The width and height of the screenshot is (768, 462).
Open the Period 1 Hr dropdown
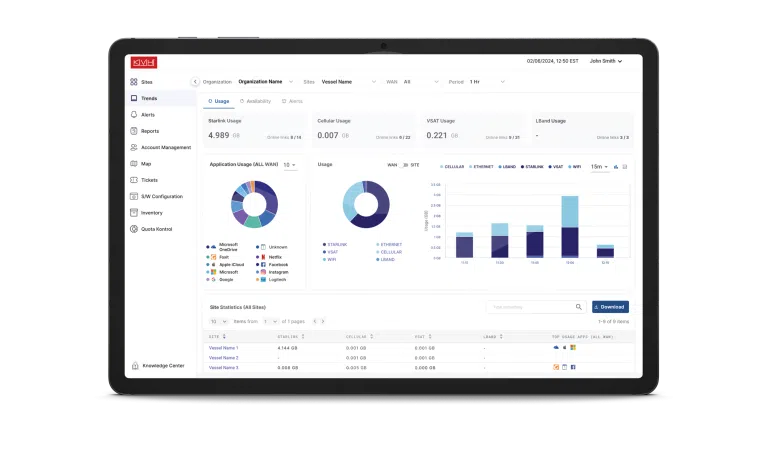tap(487, 82)
